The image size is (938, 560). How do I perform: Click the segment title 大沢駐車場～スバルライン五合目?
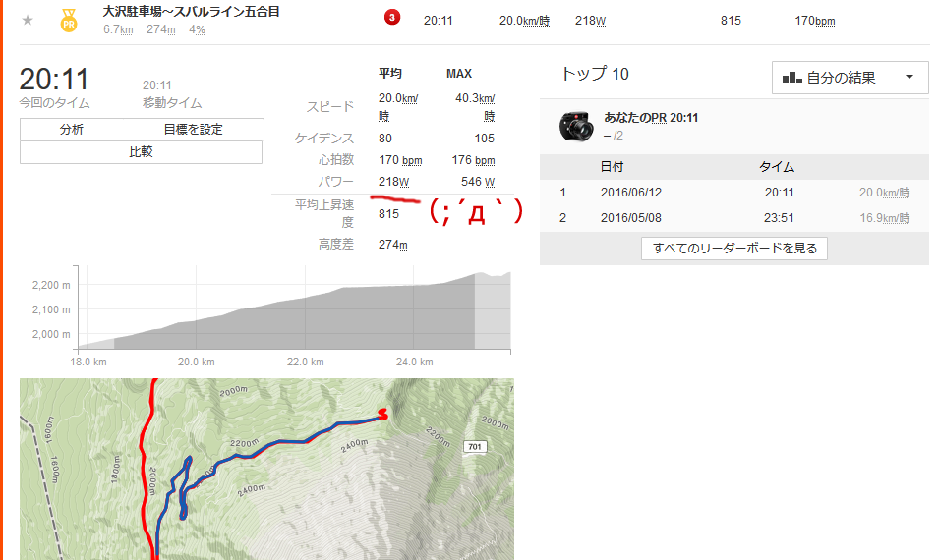coord(191,12)
